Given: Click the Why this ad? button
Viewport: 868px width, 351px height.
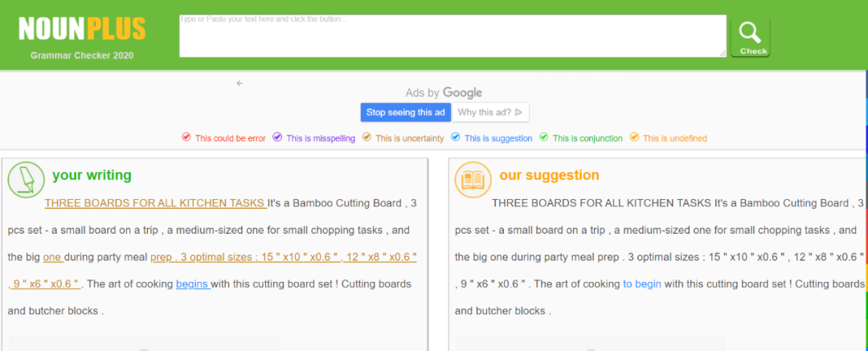Looking at the screenshot, I should click(490, 112).
